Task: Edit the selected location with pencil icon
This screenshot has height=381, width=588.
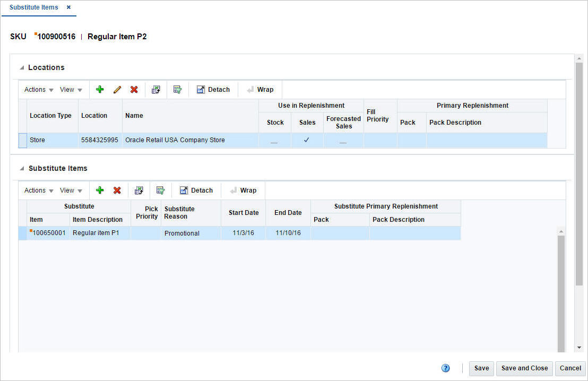Action: click(x=117, y=90)
